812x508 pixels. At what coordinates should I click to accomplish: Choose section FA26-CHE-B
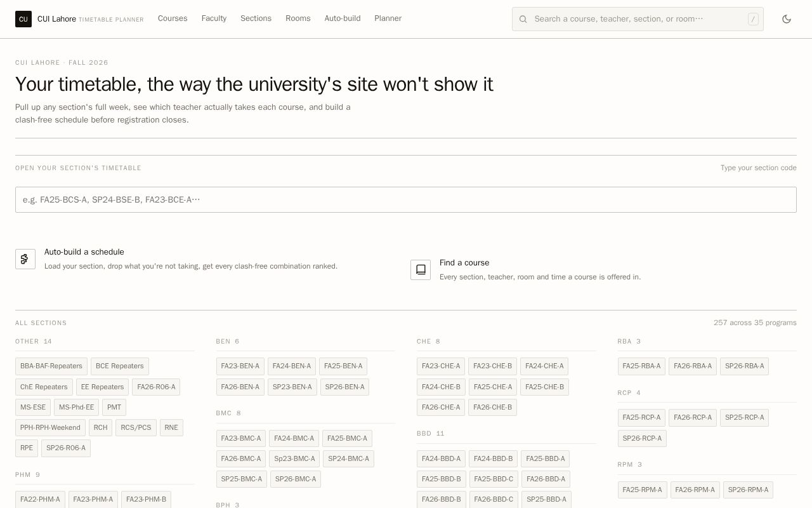click(492, 407)
